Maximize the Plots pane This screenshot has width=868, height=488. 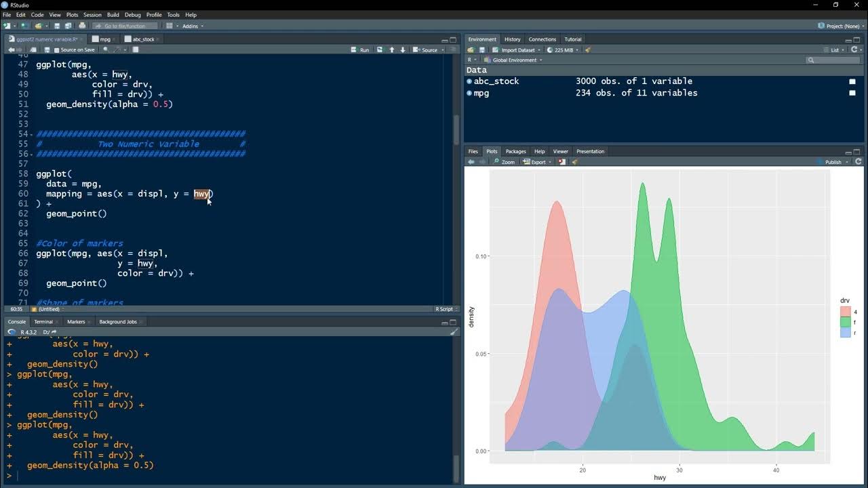[857, 152]
